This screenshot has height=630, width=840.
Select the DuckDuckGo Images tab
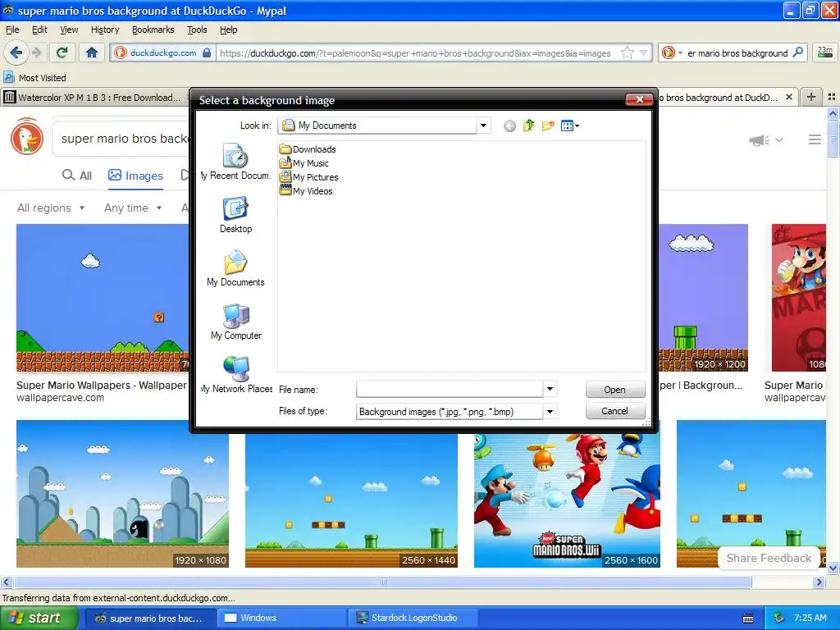click(135, 176)
